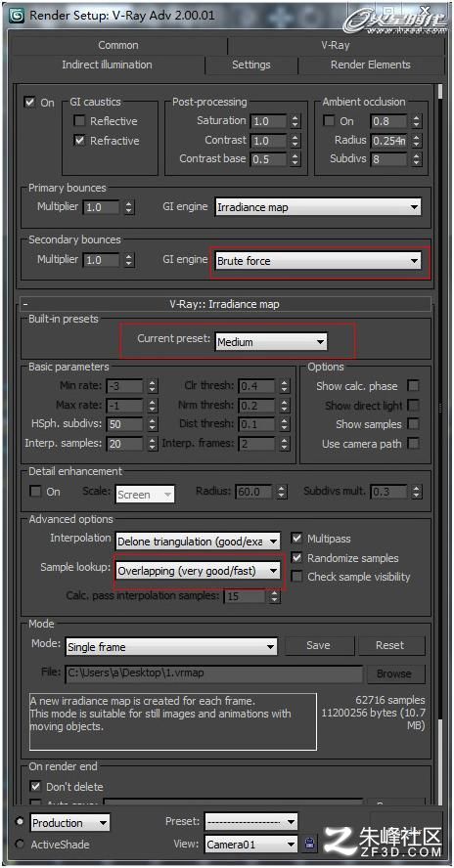Click Ambient occlusion Subdivs field
Viewport: 454px width, 868px height.
pos(389,159)
